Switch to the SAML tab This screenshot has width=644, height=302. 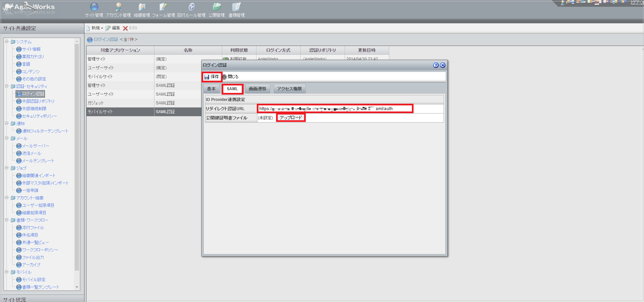(232, 89)
